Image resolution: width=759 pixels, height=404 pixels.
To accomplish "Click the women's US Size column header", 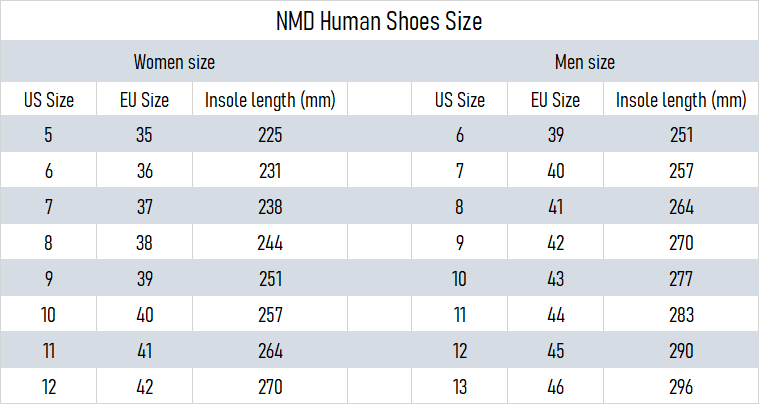I will click(49, 99).
